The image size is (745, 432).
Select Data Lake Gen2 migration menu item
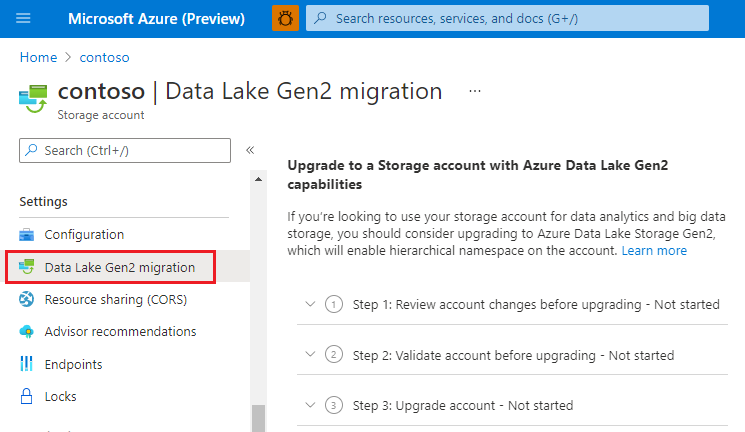(x=119, y=267)
